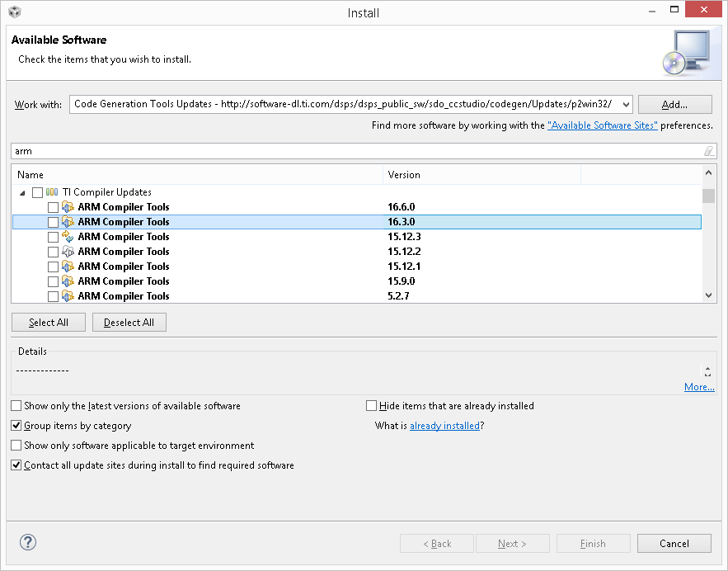This screenshot has width=728, height=571.
Task: Click the greyed icon for ARM Compiler Tools 15.12.2
Action: point(68,252)
